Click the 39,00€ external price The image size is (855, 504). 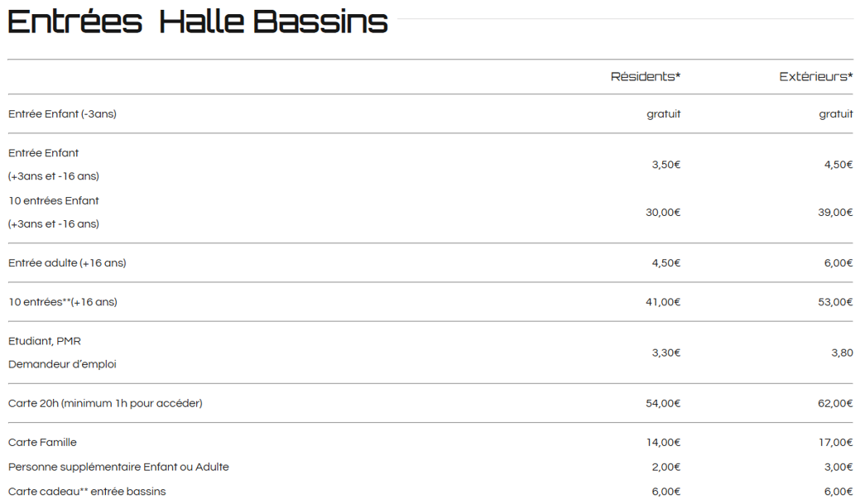[x=835, y=212]
